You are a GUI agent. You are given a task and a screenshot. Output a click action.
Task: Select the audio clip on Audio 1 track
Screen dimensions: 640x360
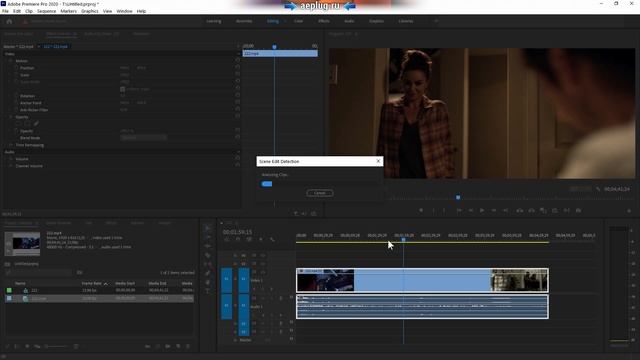click(x=422, y=307)
